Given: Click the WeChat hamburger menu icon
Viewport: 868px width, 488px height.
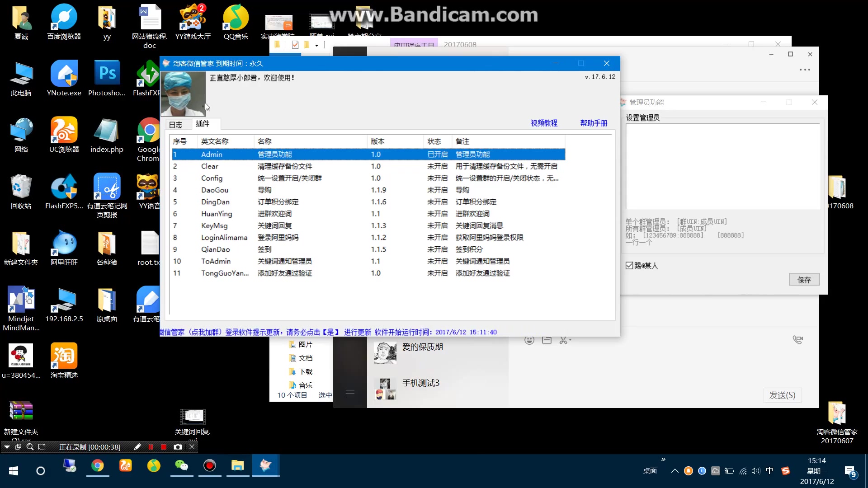Looking at the screenshot, I should (350, 394).
